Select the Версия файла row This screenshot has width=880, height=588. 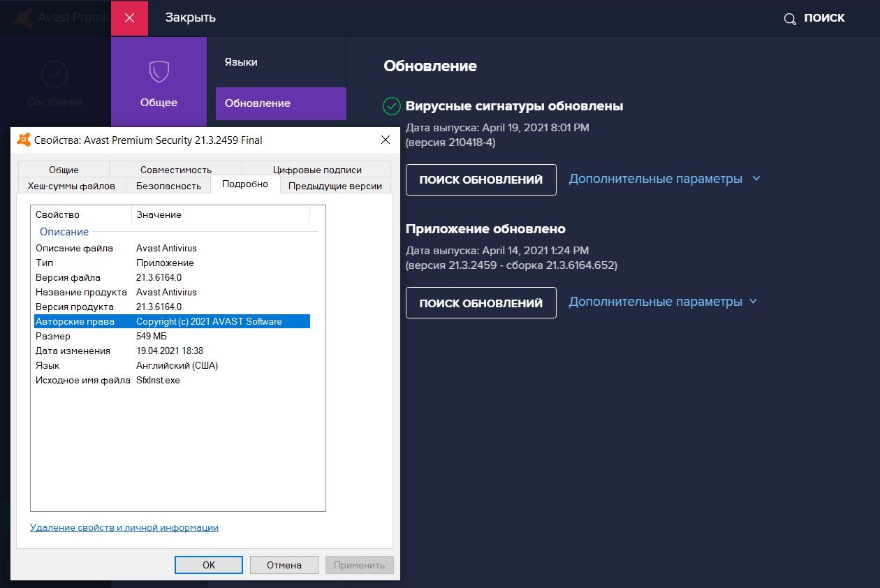click(172, 277)
